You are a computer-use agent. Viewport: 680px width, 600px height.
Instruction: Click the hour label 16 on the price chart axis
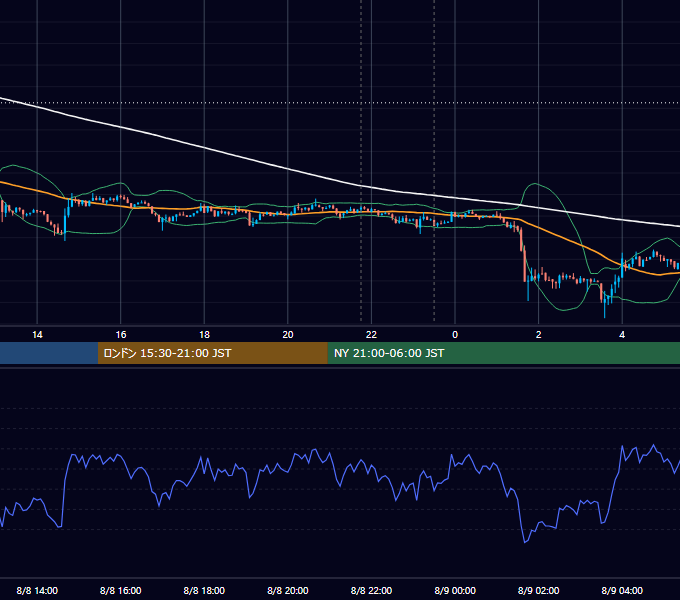click(121, 335)
